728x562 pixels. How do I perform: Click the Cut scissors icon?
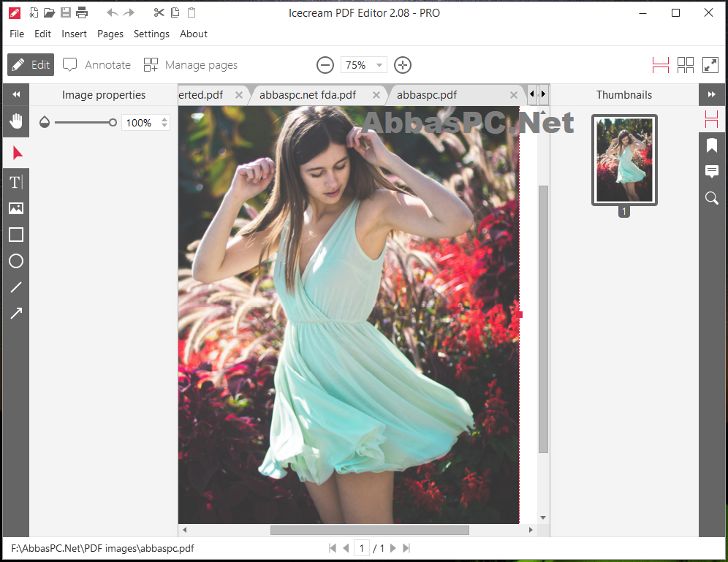pyautogui.click(x=159, y=12)
